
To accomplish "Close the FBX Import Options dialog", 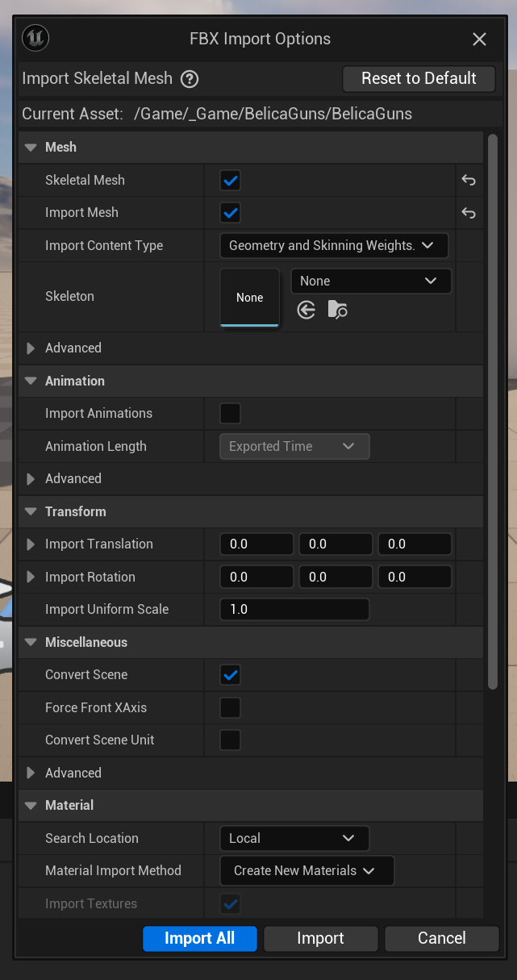I will pos(479,39).
